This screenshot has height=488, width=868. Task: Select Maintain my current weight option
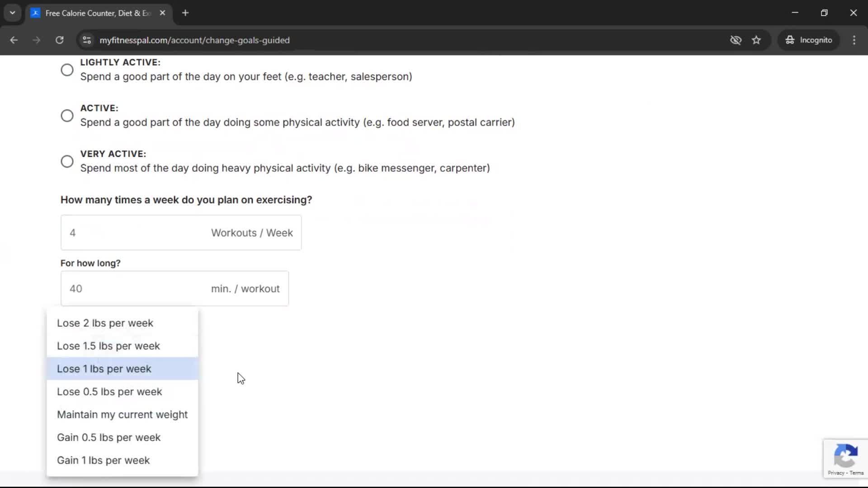pos(123,415)
